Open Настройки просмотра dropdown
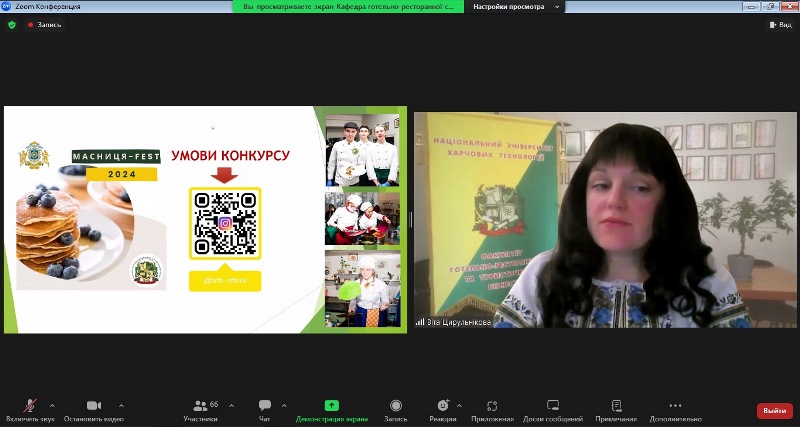 tap(515, 7)
